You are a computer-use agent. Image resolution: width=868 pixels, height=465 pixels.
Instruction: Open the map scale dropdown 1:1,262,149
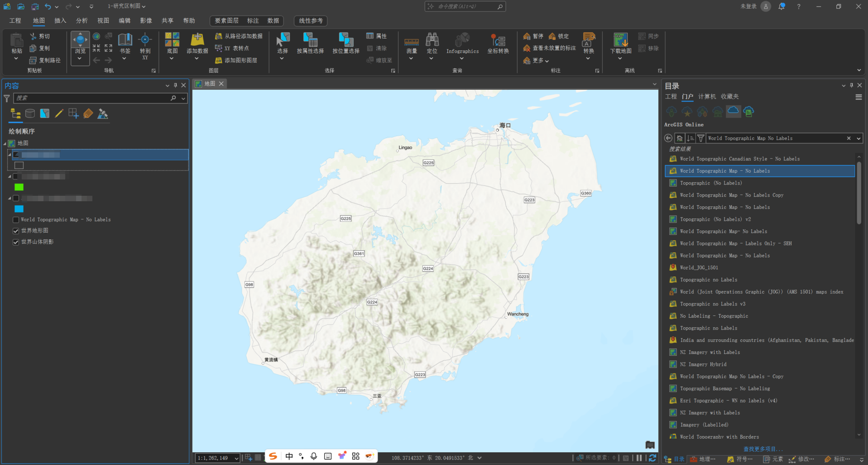pyautogui.click(x=236, y=458)
